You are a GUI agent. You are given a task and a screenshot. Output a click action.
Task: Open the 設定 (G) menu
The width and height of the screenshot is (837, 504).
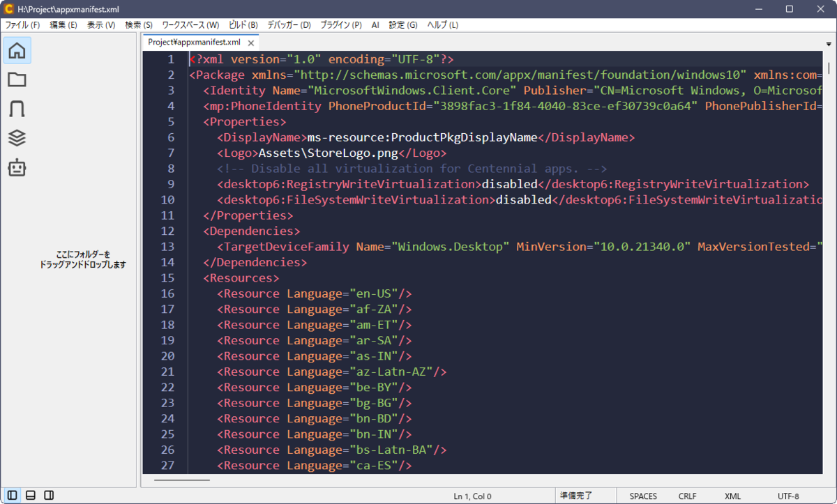tap(403, 24)
